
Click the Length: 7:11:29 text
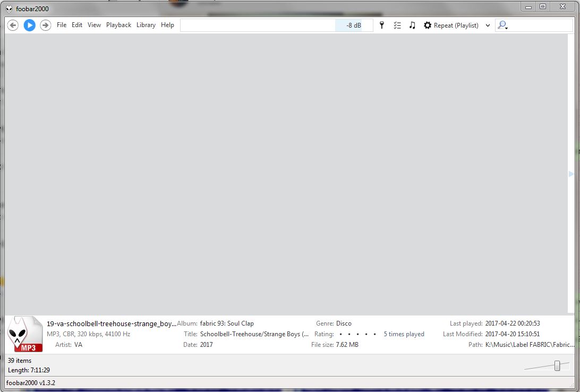(x=29, y=370)
